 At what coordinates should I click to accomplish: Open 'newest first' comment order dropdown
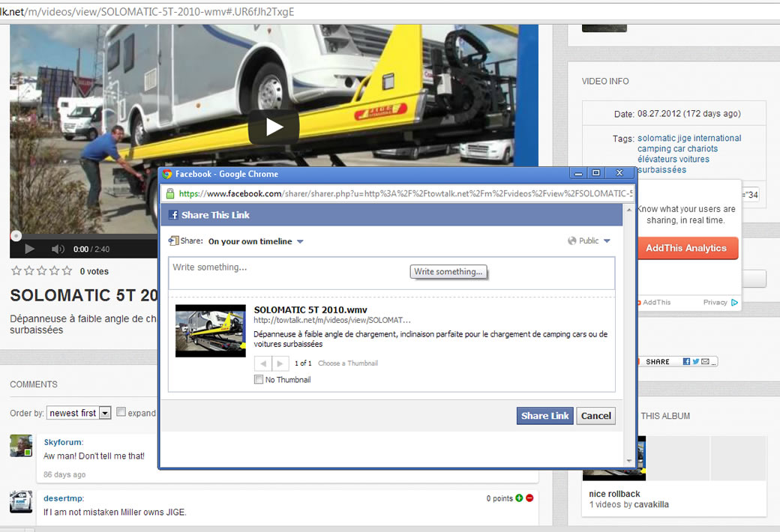[x=79, y=413]
